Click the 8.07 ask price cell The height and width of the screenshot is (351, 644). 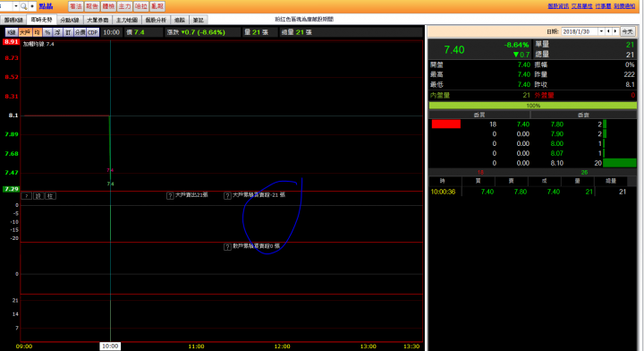click(557, 153)
